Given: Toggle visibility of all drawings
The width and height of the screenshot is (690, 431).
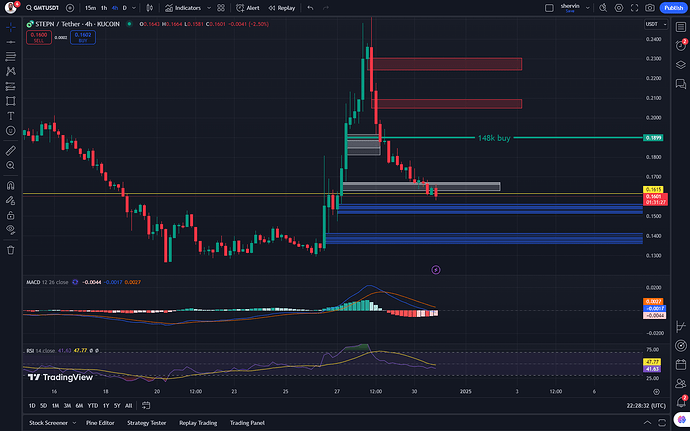Looking at the screenshot, I should [x=10, y=229].
